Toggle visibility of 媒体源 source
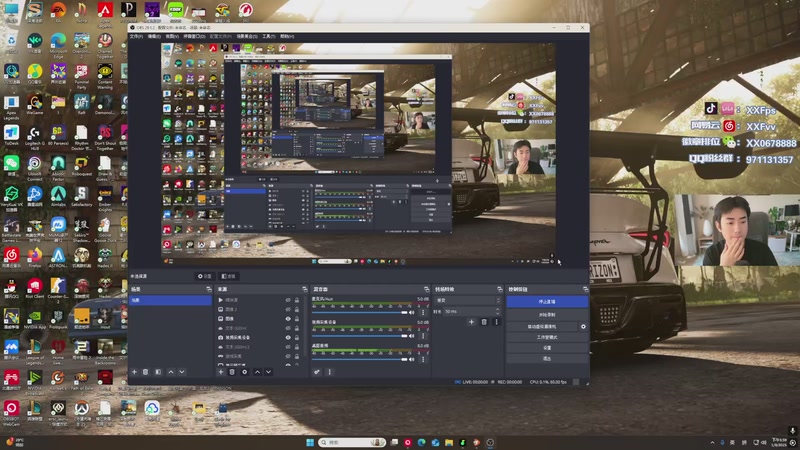Screen dimensions: 800x450 288,301
